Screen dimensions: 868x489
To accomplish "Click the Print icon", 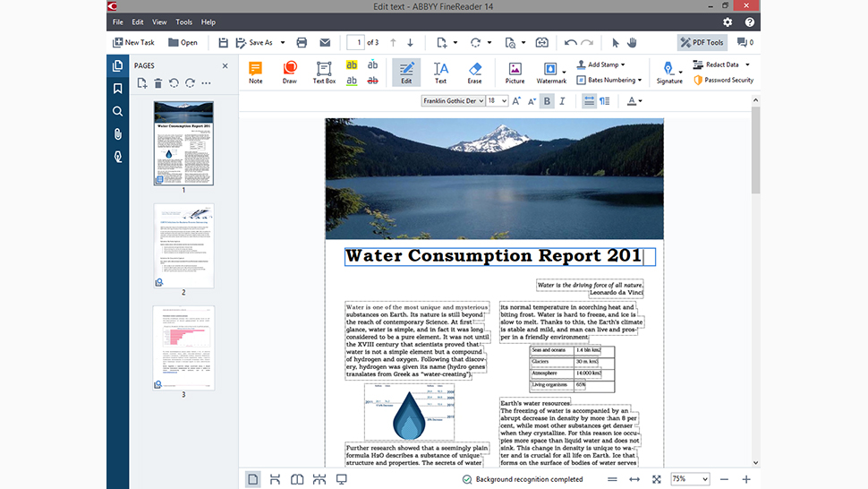I will click(x=302, y=43).
